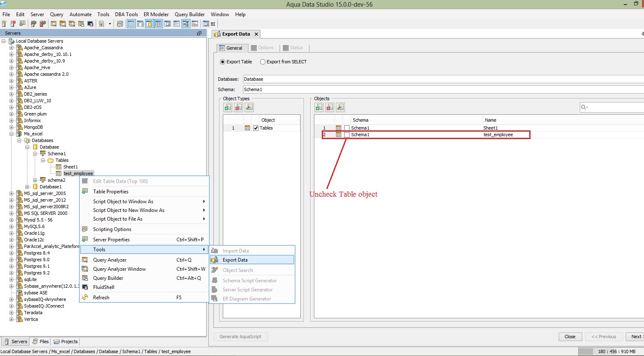The image size is (644, 356).
Task: Expand the Vertica server node
Action: [x=12, y=319]
